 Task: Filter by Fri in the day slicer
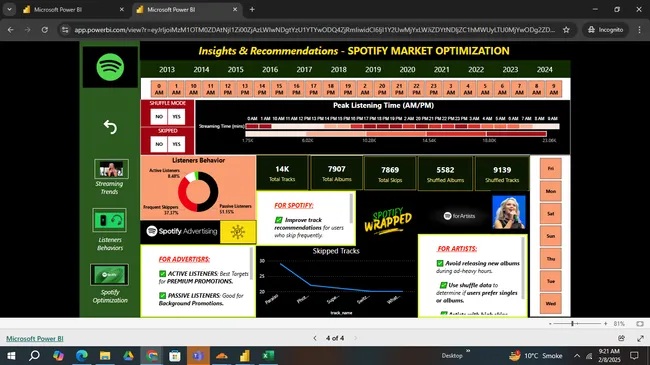click(x=551, y=168)
